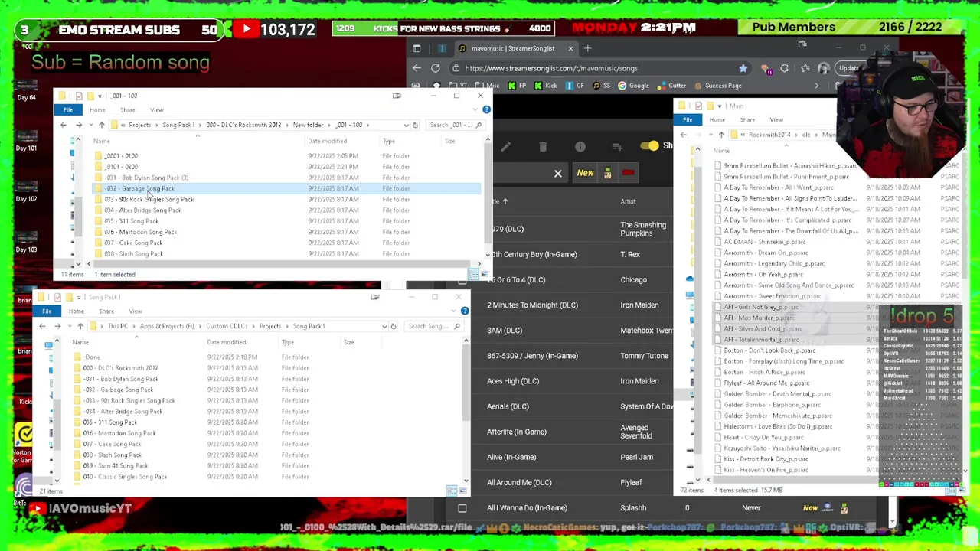Image resolution: width=980 pixels, height=551 pixels.
Task: Click the red tag filter icon
Action: 628,173
